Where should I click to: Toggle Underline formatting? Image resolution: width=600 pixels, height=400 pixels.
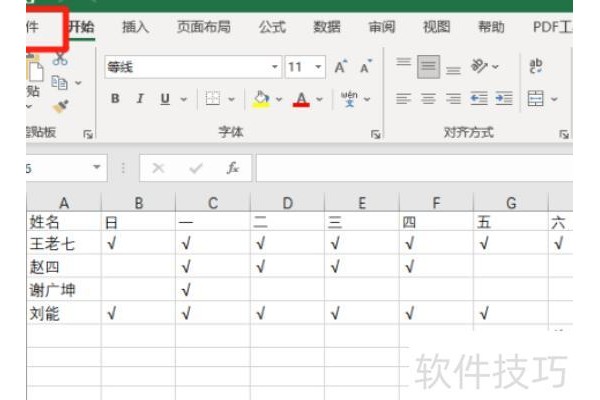(x=165, y=99)
